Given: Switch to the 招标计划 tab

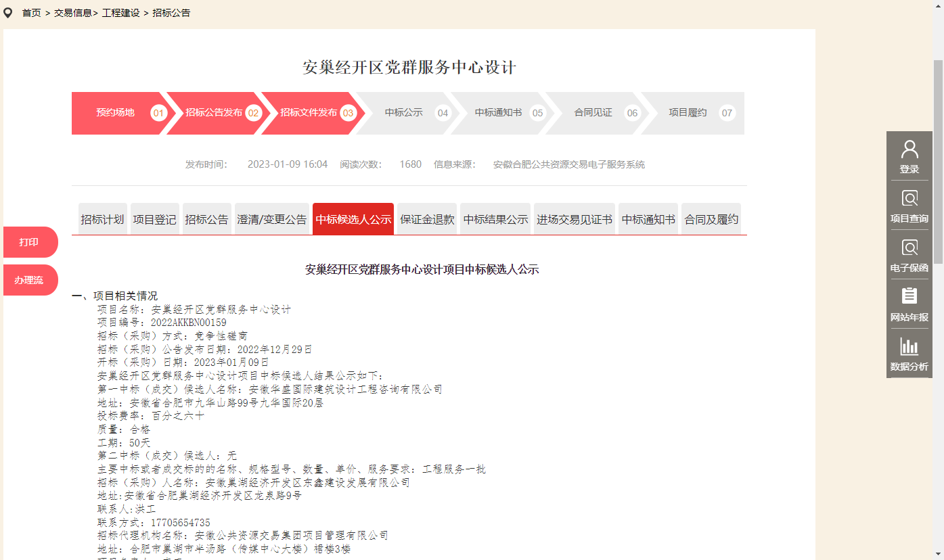Looking at the screenshot, I should coord(102,219).
